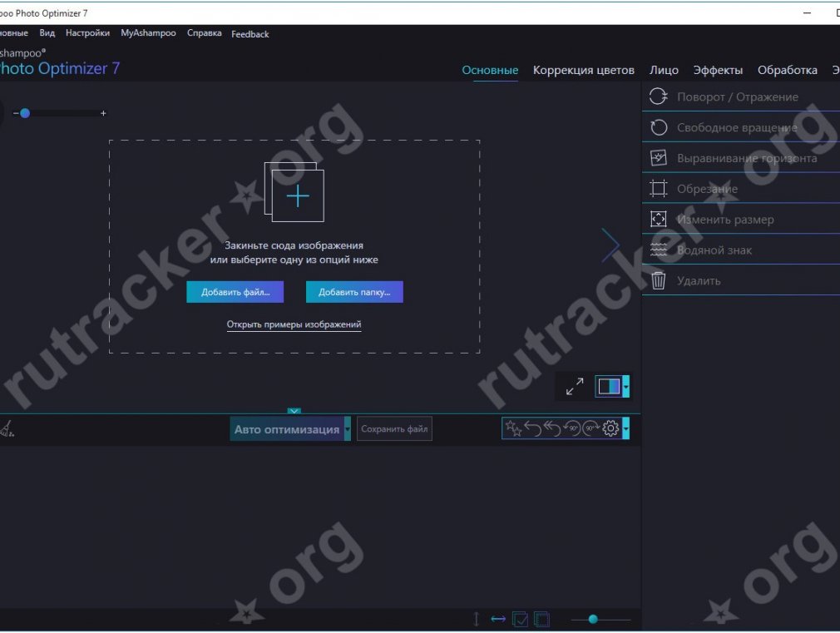Switch to the Обработка tab
Image resolution: width=840 pixels, height=633 pixels.
(x=788, y=70)
